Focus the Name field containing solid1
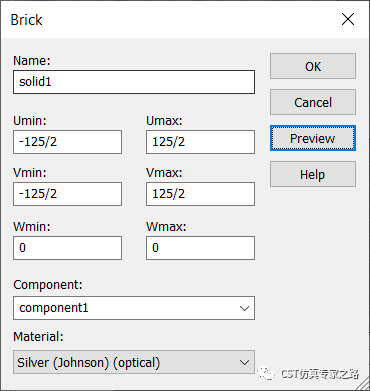Screen dimensions: 370x391 pos(134,82)
